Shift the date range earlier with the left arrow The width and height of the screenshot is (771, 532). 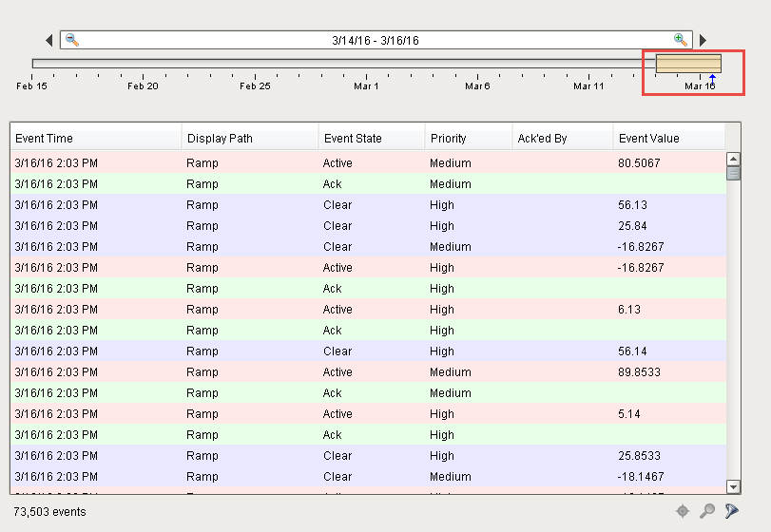(x=48, y=40)
